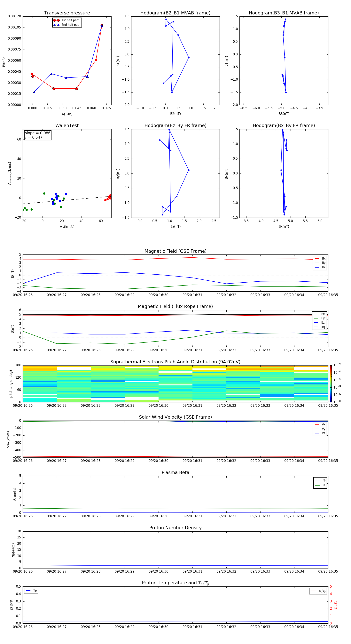Select the "By'" flux rope legend entry
The height and width of the screenshot is (644, 351).
point(320,318)
